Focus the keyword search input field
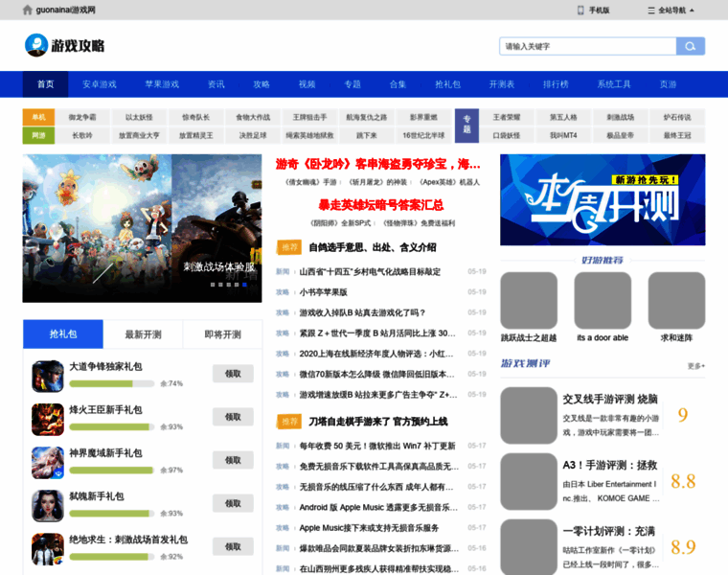The width and height of the screenshot is (728, 575). point(587,46)
